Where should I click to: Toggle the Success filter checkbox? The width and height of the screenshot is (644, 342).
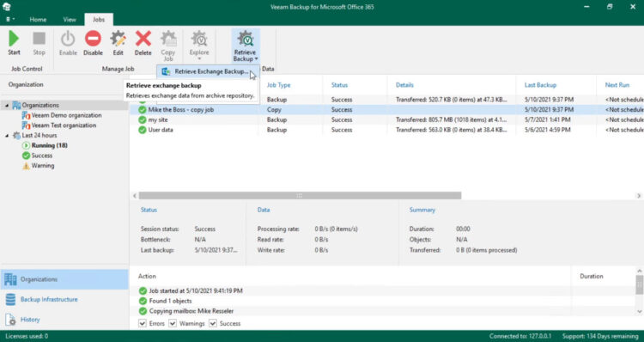(x=213, y=323)
